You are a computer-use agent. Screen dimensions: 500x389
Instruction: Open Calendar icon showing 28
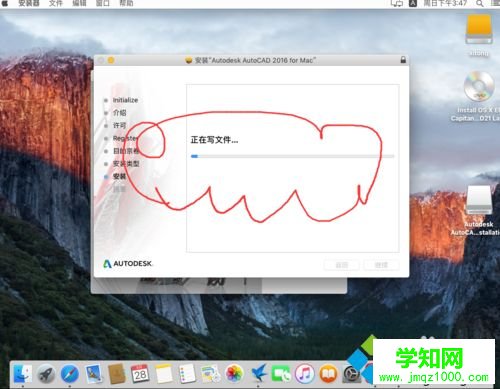[140, 374]
